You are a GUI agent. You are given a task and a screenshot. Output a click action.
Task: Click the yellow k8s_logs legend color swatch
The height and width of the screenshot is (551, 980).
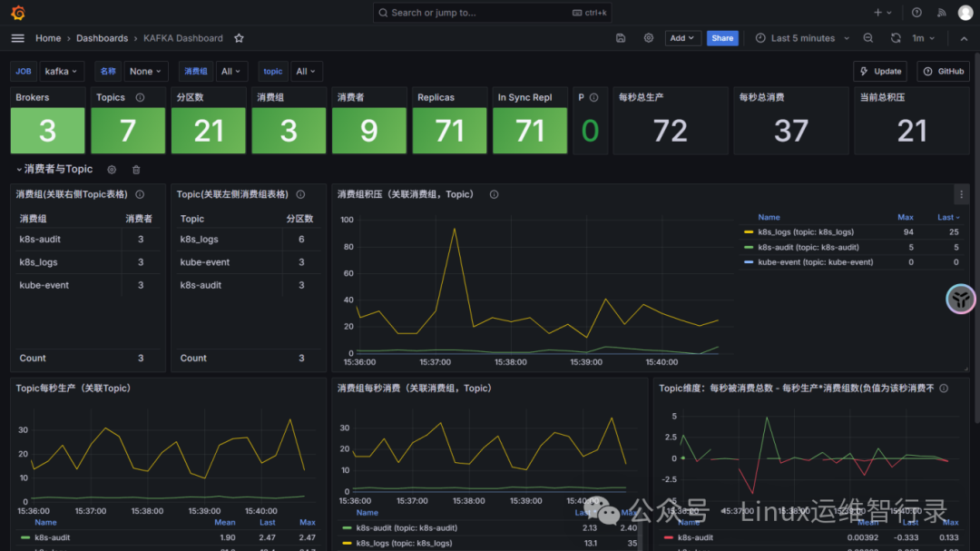tap(748, 232)
